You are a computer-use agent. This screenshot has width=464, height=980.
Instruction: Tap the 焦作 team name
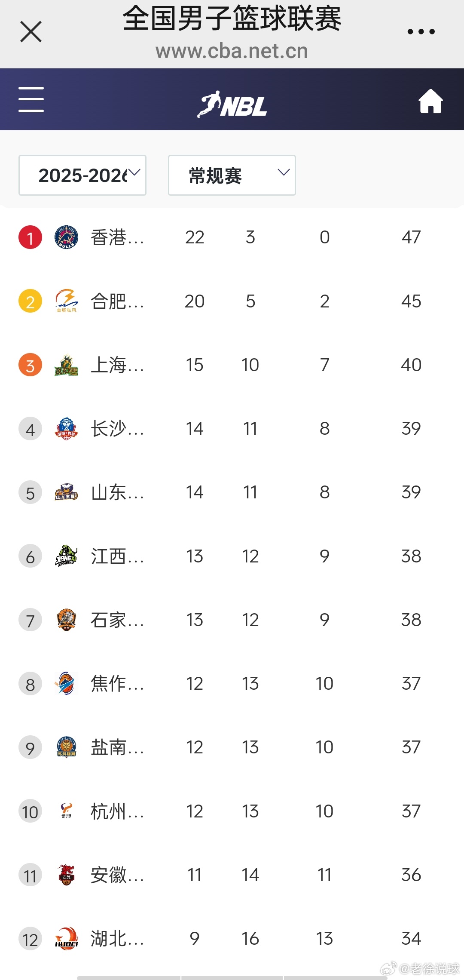[117, 684]
